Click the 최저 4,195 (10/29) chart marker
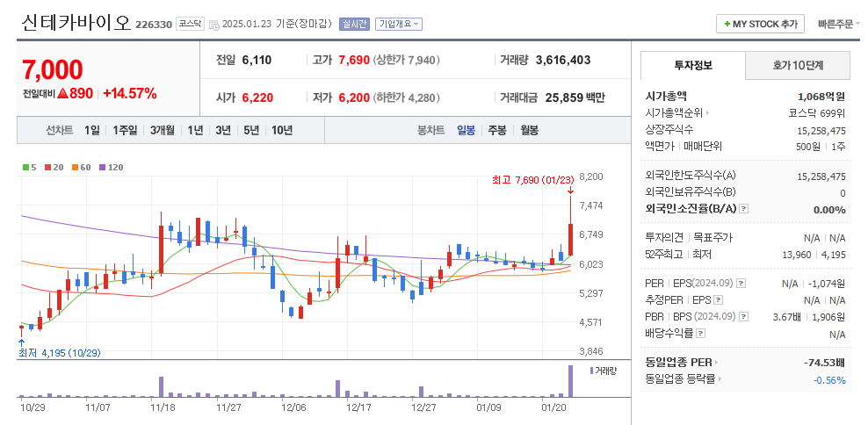This screenshot has height=425, width=868. pos(59,352)
